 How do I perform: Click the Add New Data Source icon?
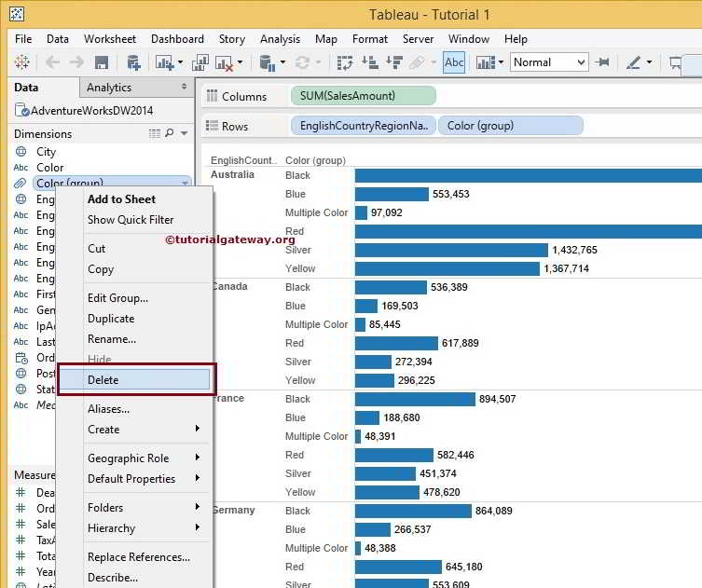tap(133, 62)
